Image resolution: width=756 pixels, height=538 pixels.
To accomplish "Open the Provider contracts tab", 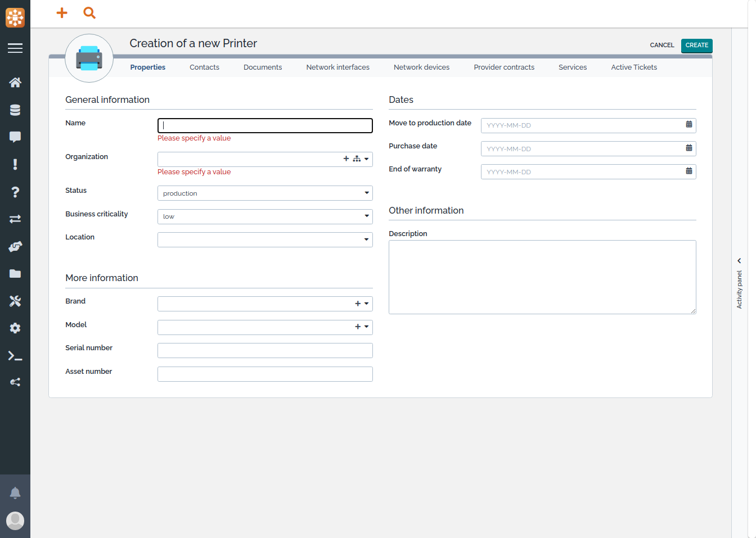I will point(504,67).
